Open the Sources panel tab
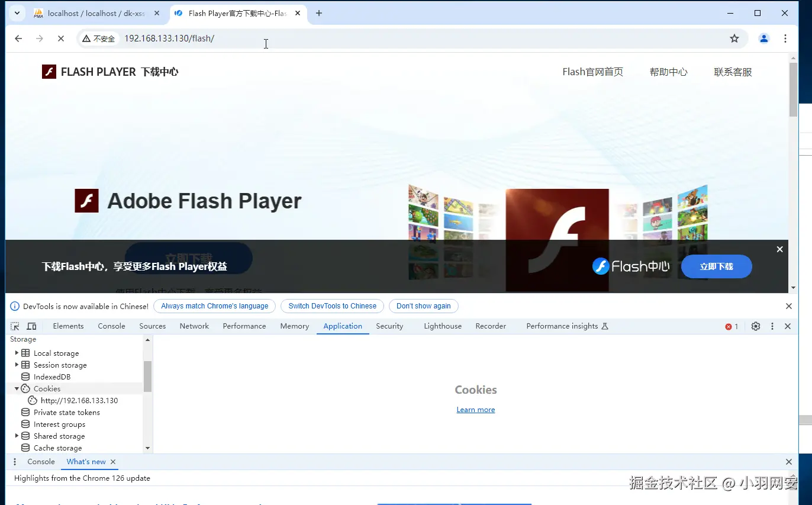The width and height of the screenshot is (812, 505). tap(152, 326)
